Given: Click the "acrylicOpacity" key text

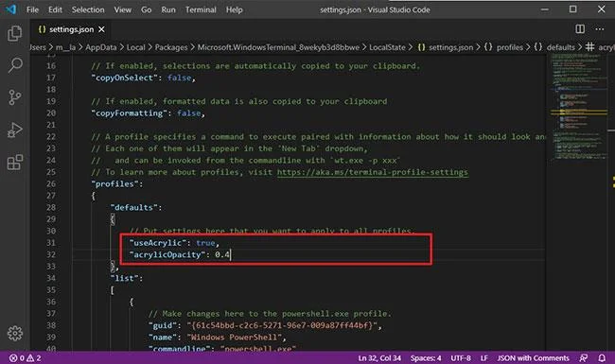Looking at the screenshot, I should click(x=167, y=254).
